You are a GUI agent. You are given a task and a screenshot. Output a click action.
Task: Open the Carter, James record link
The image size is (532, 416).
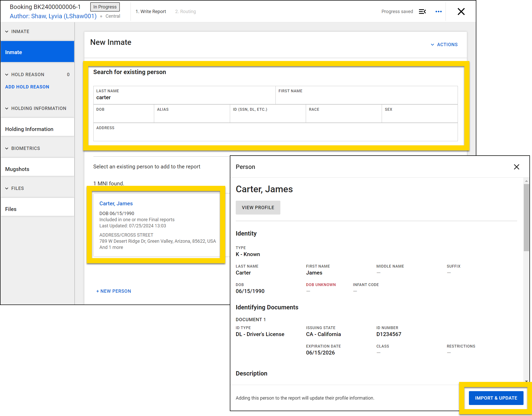click(116, 203)
